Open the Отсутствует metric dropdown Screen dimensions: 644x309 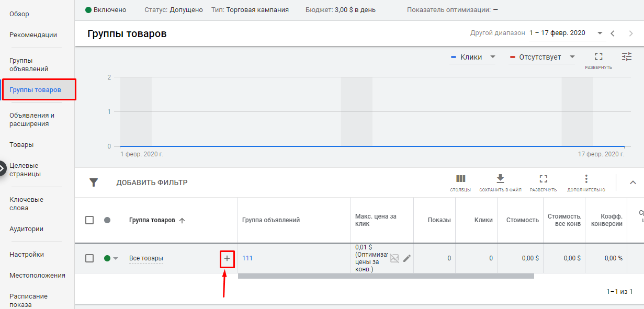tap(542, 57)
